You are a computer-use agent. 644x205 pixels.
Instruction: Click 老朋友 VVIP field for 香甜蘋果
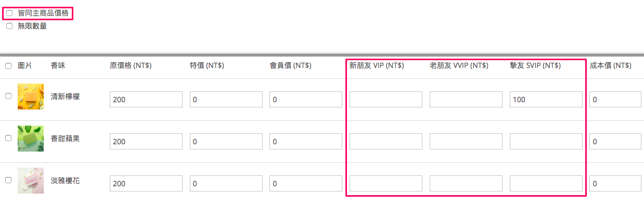click(x=466, y=141)
